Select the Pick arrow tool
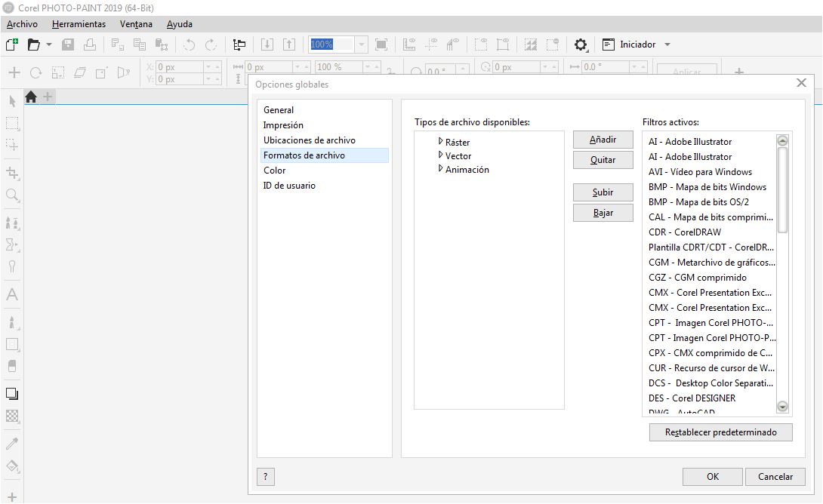Screen dimensions: 823x504 12,100
